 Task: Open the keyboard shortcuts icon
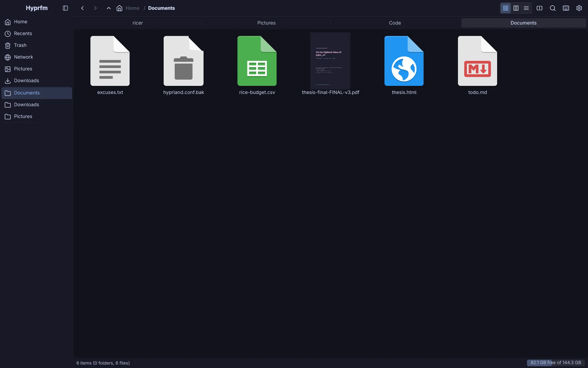pos(566,8)
